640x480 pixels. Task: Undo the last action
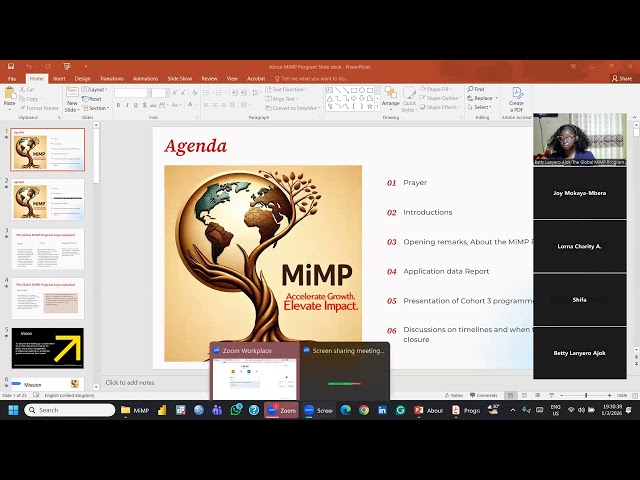[29, 66]
